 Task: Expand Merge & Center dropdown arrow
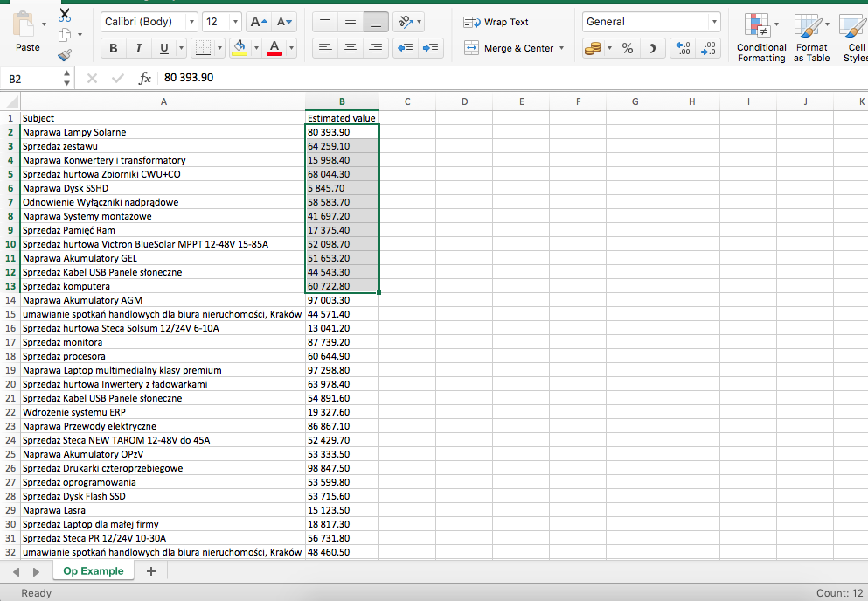coord(561,49)
